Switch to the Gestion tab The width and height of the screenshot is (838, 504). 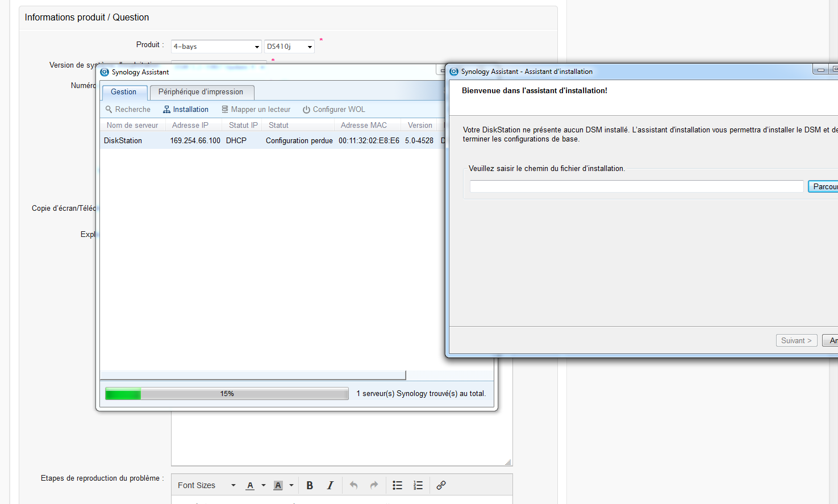click(124, 92)
